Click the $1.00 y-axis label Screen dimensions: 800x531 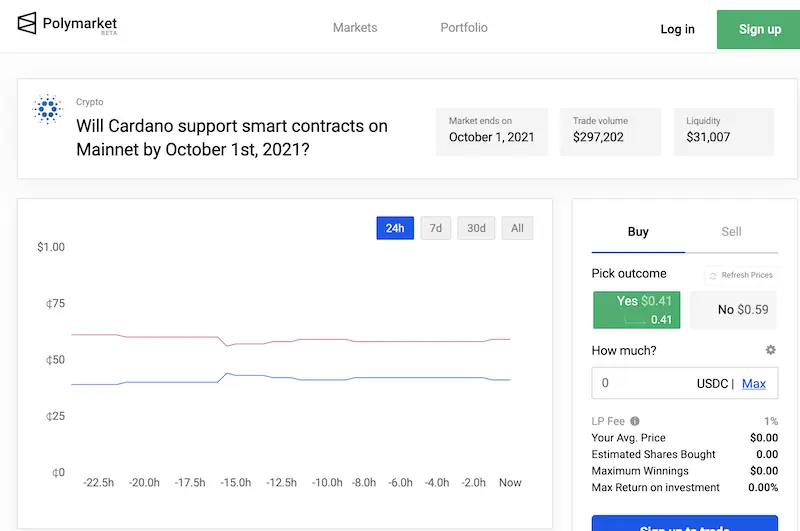(51, 247)
